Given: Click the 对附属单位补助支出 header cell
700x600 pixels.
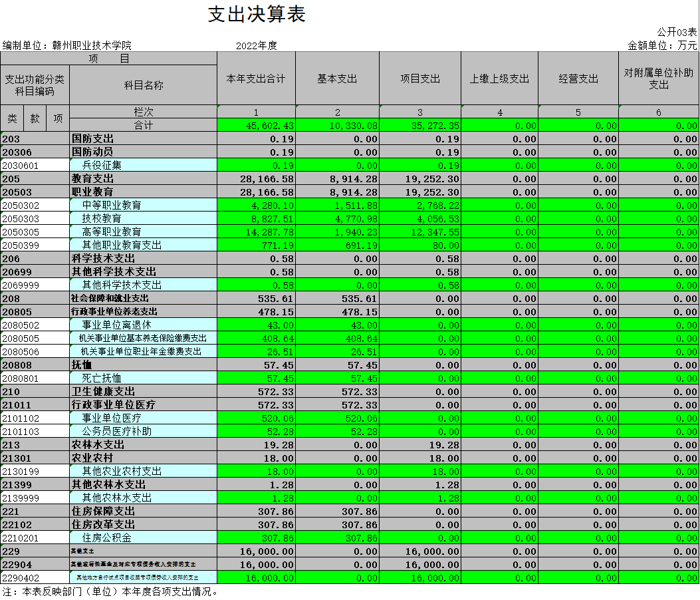Looking at the screenshot, I should 658,78.
